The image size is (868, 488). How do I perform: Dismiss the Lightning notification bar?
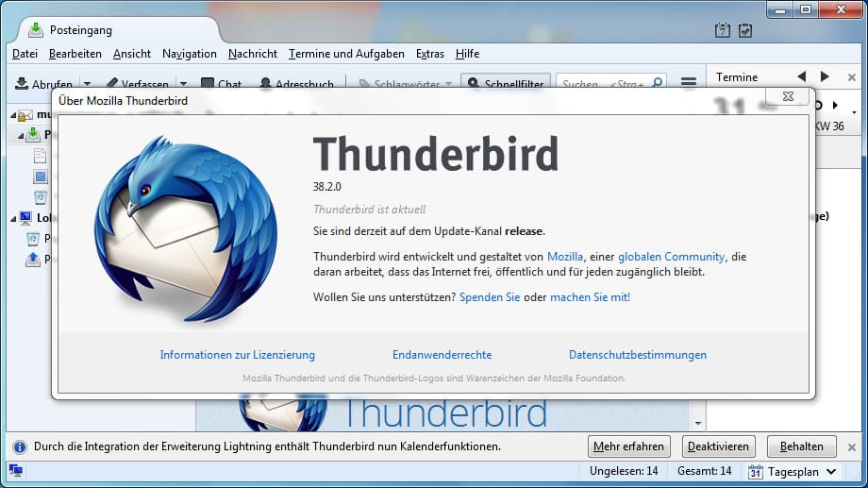[852, 447]
